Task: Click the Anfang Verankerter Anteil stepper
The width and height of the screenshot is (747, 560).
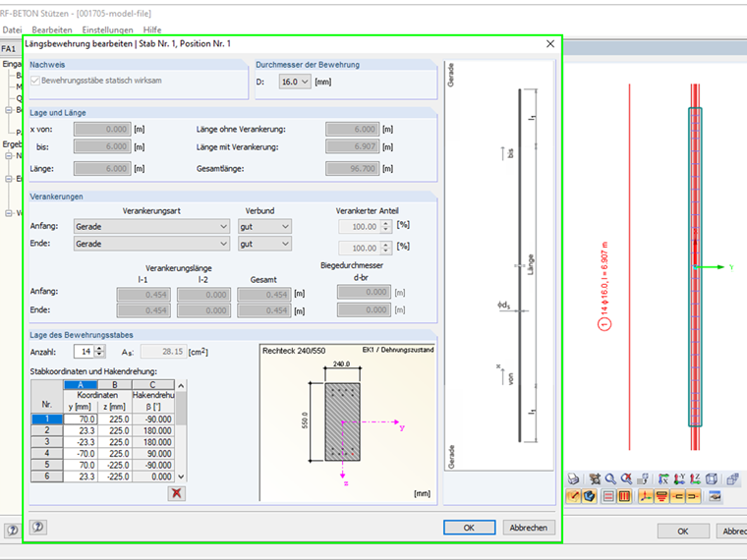Action: tap(386, 227)
